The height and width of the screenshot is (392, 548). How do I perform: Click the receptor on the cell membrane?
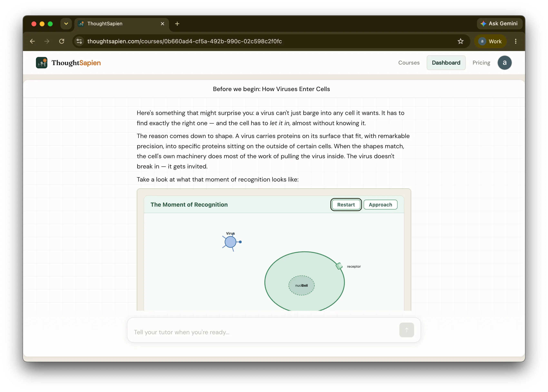point(339,266)
